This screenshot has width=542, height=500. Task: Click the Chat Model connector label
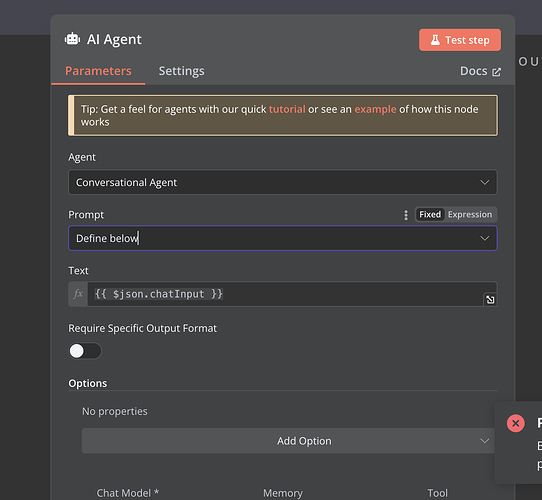pos(128,493)
